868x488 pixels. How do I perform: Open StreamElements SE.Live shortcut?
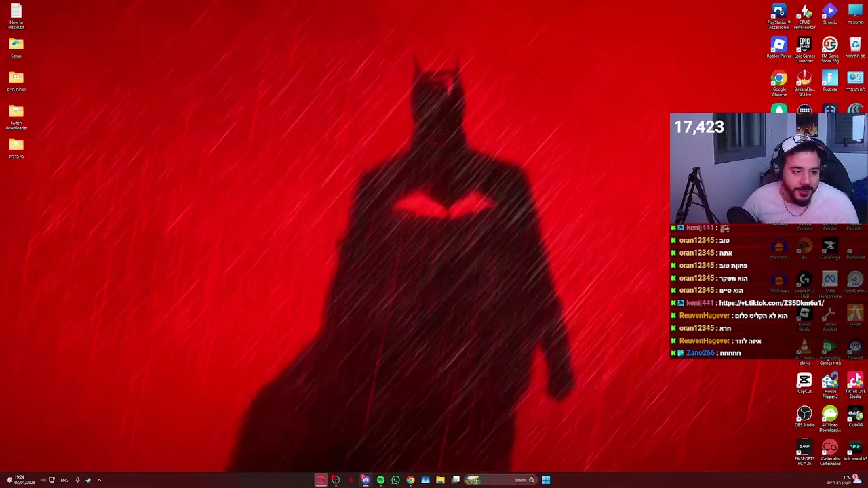click(x=804, y=84)
